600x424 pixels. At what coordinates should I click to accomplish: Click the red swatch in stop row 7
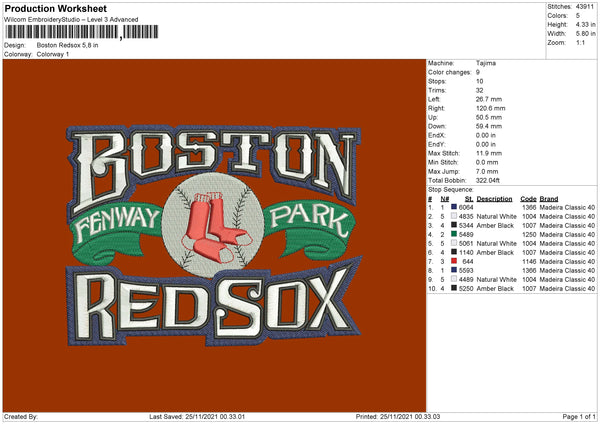tap(454, 261)
